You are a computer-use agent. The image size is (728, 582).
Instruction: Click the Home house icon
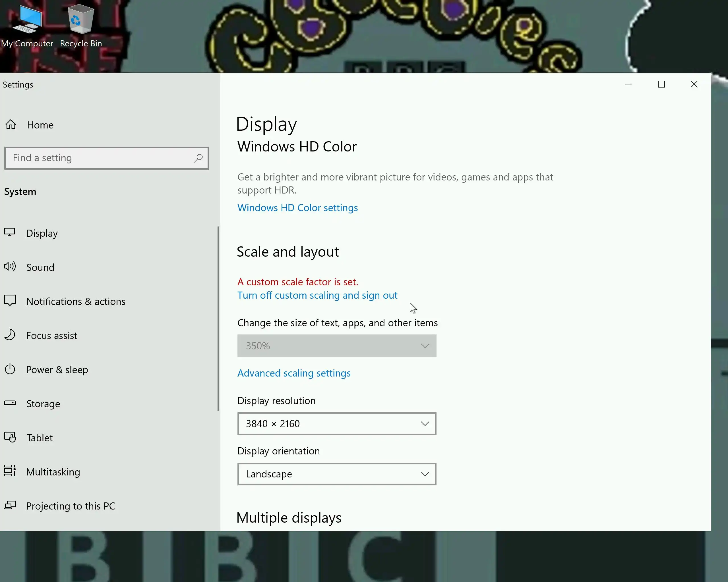[11, 124]
